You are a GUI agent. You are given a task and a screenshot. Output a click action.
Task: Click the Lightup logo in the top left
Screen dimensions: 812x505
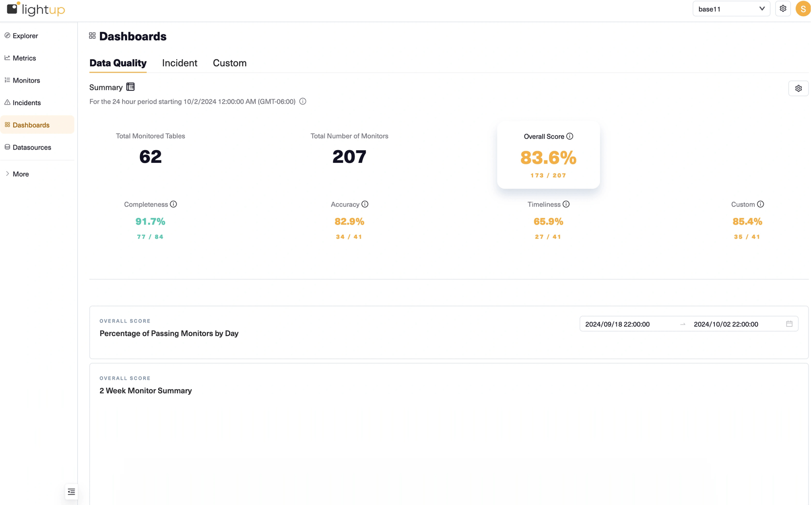coord(36,9)
